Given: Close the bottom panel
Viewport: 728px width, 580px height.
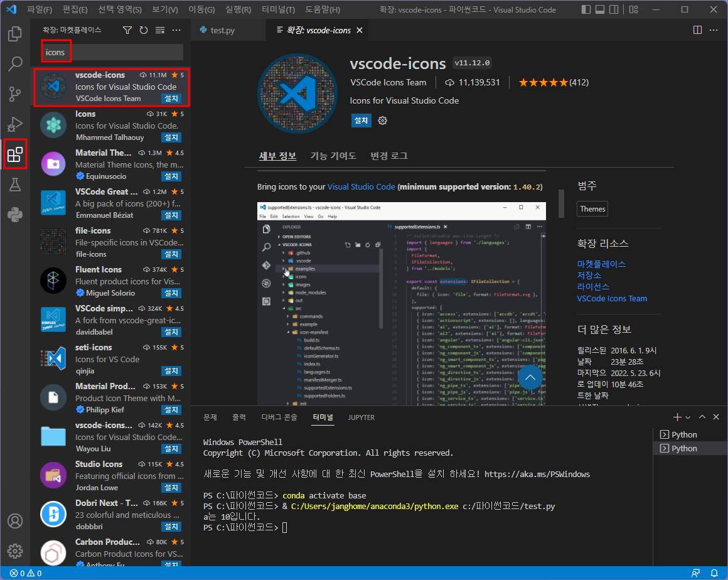Looking at the screenshot, I should coord(716,417).
